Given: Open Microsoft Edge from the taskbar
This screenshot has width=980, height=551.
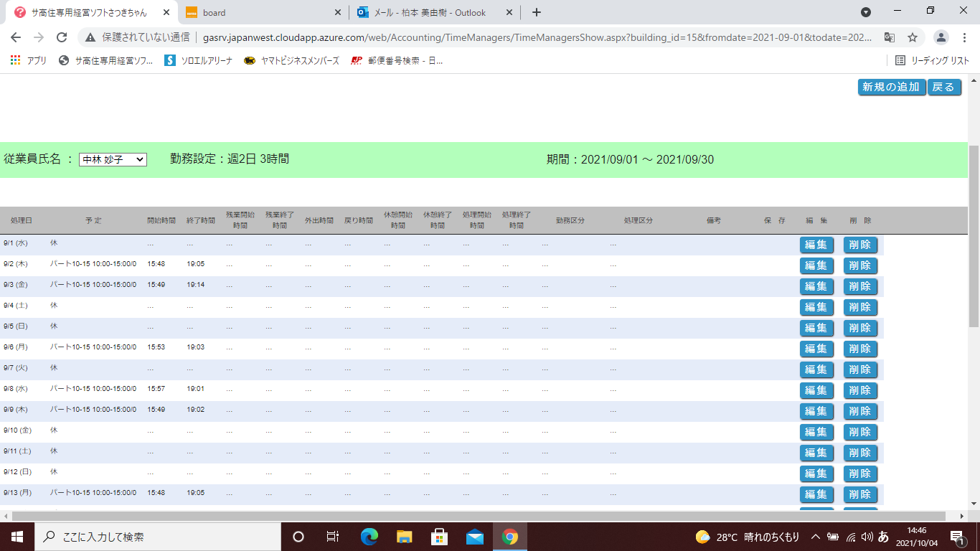Looking at the screenshot, I should point(369,537).
